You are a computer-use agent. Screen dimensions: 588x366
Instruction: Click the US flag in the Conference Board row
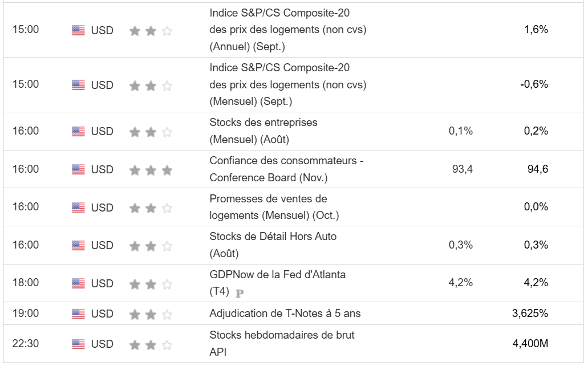[79, 170]
